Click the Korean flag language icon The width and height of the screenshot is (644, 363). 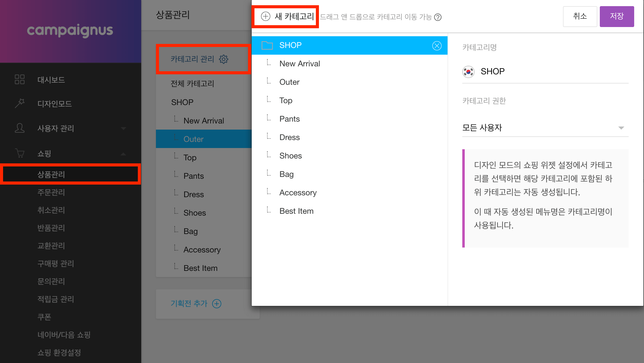pyautogui.click(x=468, y=72)
